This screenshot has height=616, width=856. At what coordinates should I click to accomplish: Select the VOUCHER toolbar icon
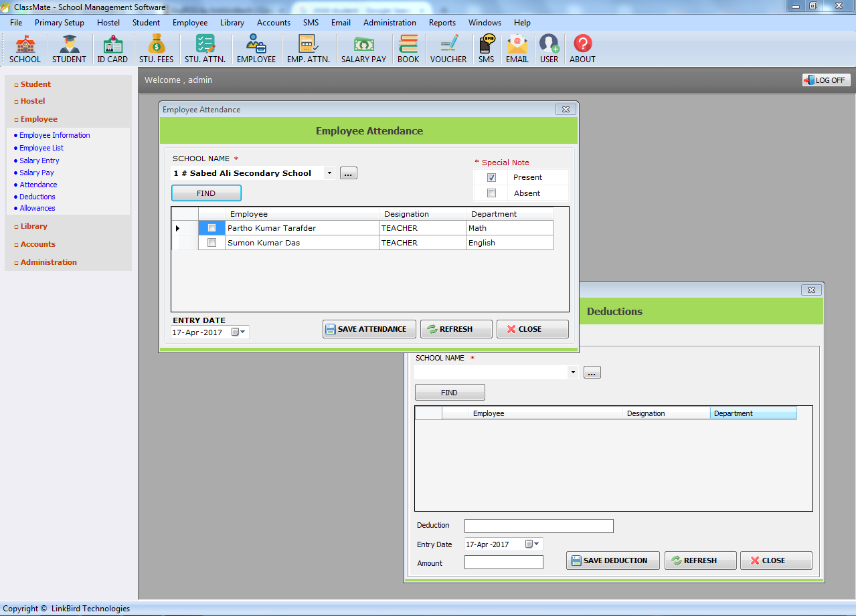(448, 47)
